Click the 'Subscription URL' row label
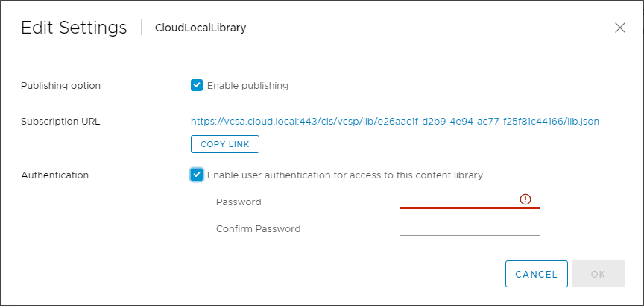644x306 pixels. [60, 121]
